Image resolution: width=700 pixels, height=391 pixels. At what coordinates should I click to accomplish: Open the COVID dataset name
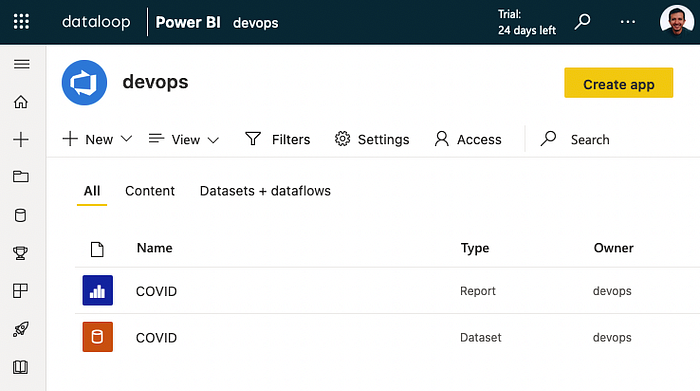tap(156, 338)
